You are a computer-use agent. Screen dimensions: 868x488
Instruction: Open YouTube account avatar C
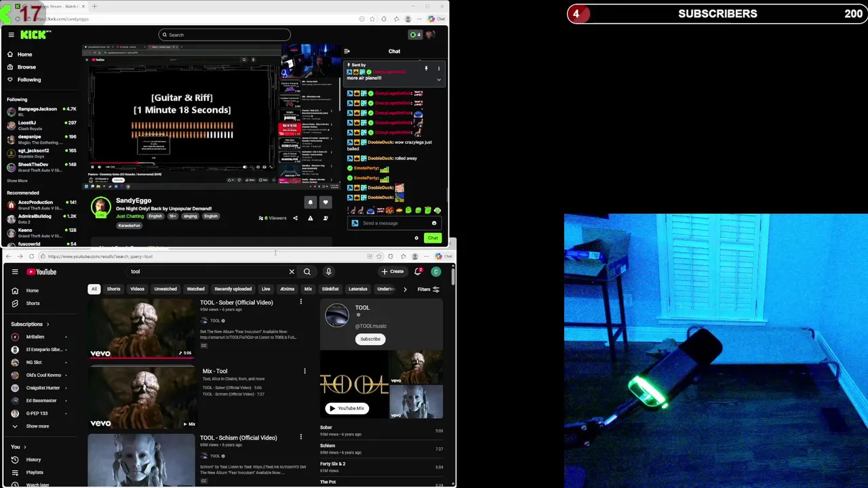[436, 272]
